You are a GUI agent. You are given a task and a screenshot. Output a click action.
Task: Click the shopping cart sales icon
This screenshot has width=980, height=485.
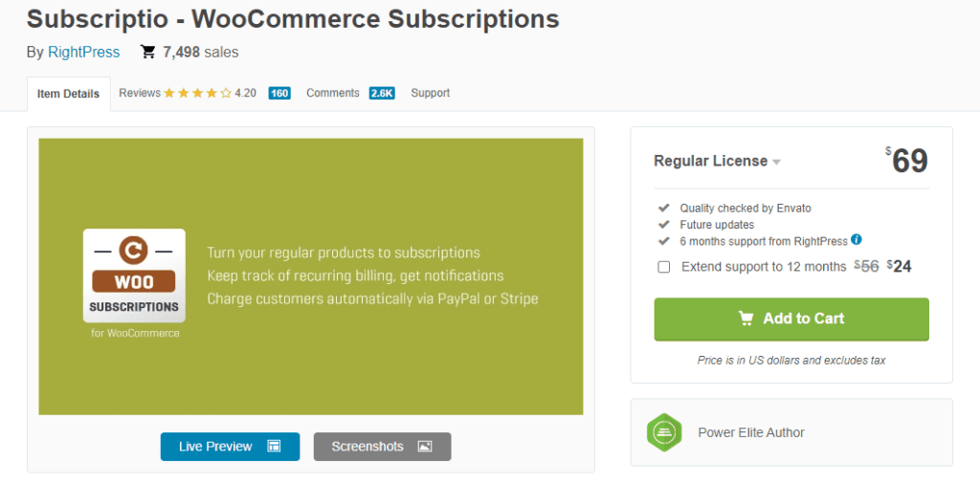[x=148, y=52]
